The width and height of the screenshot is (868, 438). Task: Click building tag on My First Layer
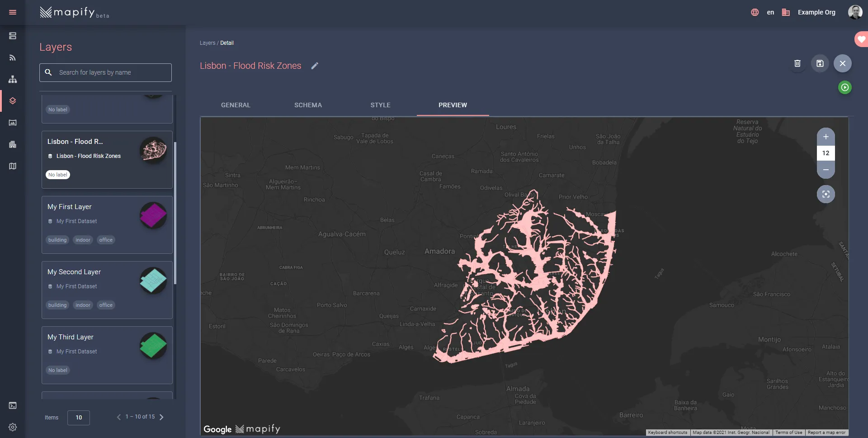point(57,240)
